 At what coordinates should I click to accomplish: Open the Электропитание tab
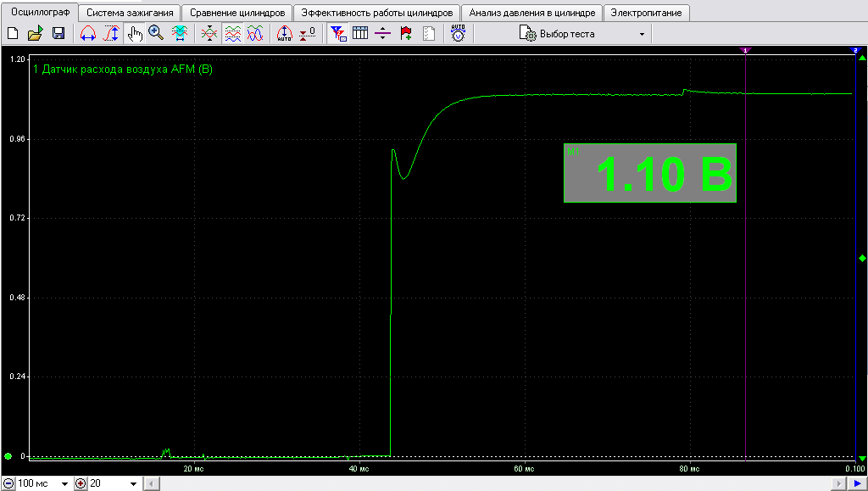pos(647,13)
